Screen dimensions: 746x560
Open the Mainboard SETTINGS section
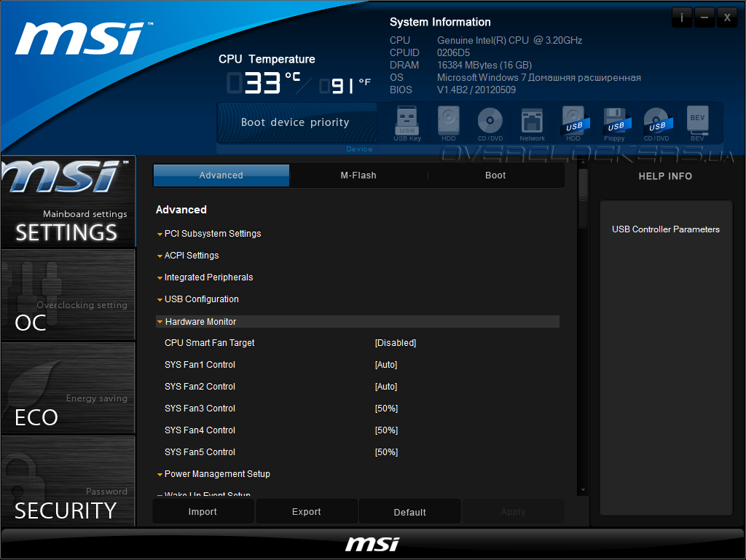tap(68, 202)
